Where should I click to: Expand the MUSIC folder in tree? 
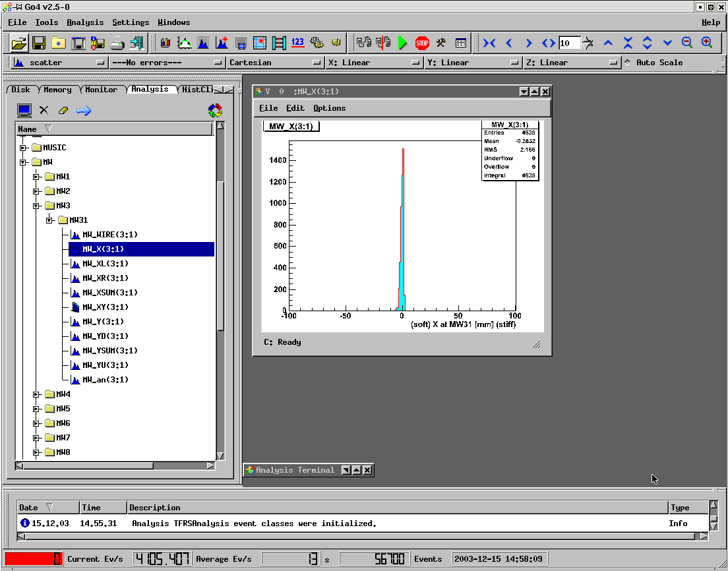point(23,148)
